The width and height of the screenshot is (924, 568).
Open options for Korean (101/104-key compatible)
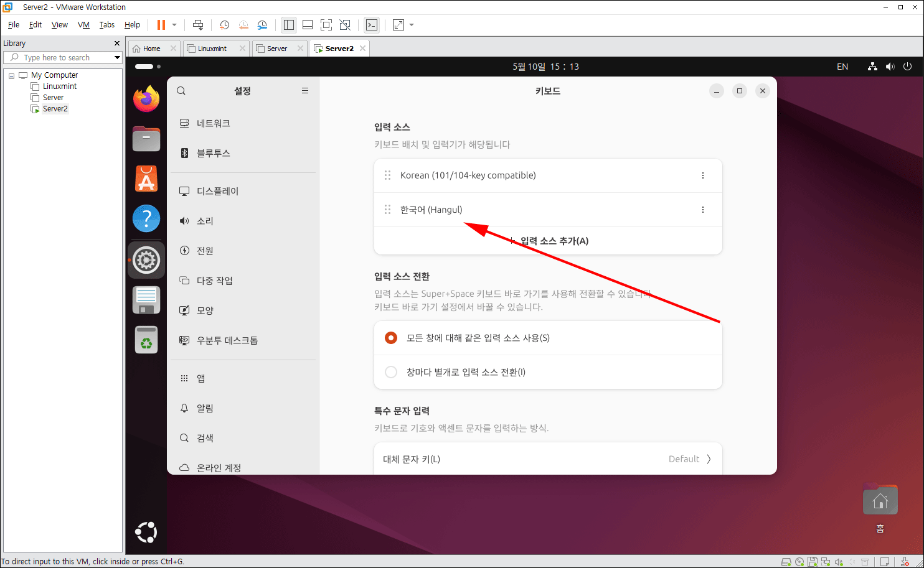(703, 175)
